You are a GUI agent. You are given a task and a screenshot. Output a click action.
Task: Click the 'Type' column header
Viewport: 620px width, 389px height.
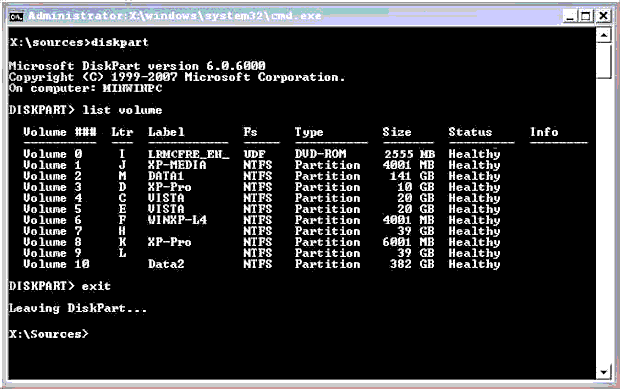tap(309, 132)
